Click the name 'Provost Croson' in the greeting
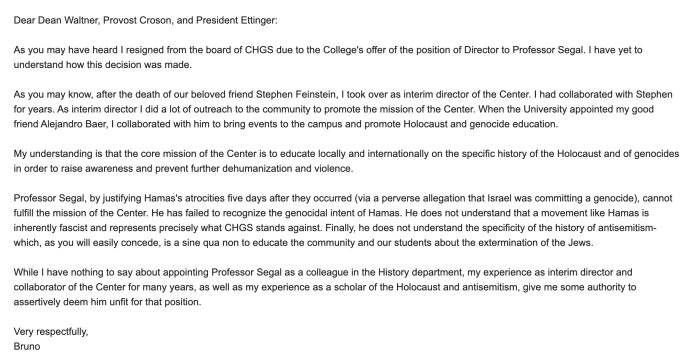 tap(137, 20)
